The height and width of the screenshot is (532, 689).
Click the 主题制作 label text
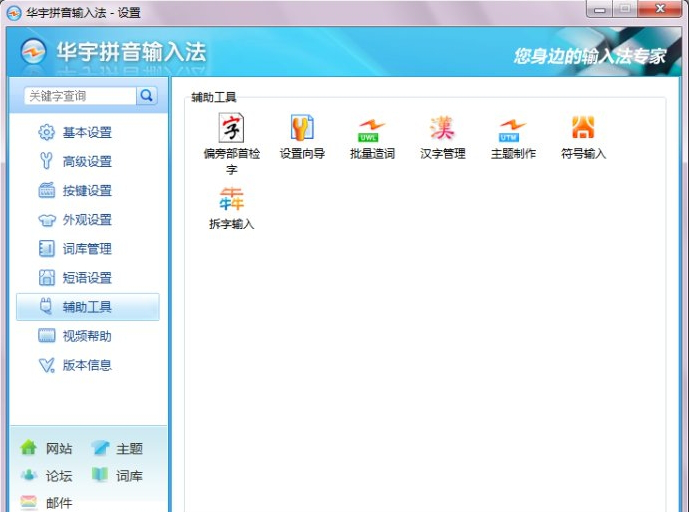click(512, 154)
